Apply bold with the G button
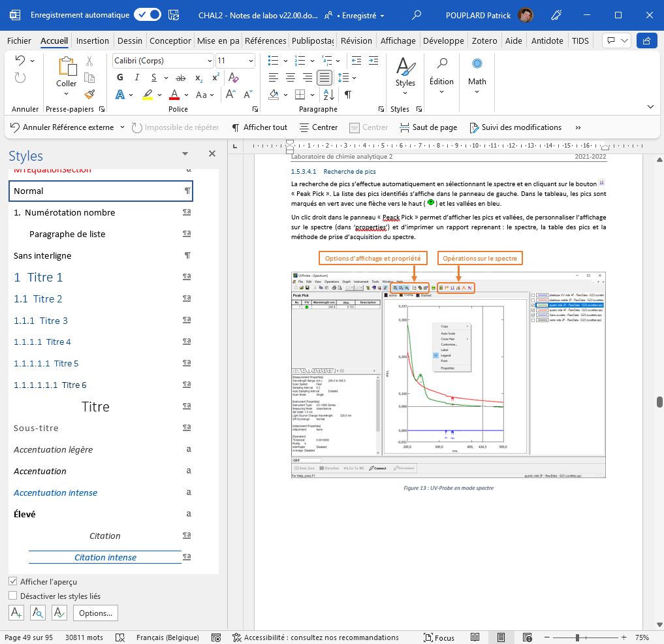The image size is (664, 644). (120, 78)
